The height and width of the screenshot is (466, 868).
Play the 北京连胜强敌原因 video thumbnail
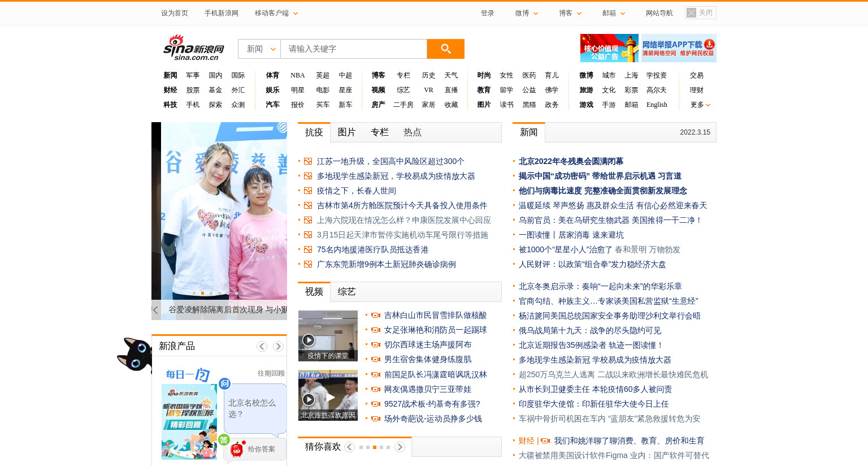(328, 395)
